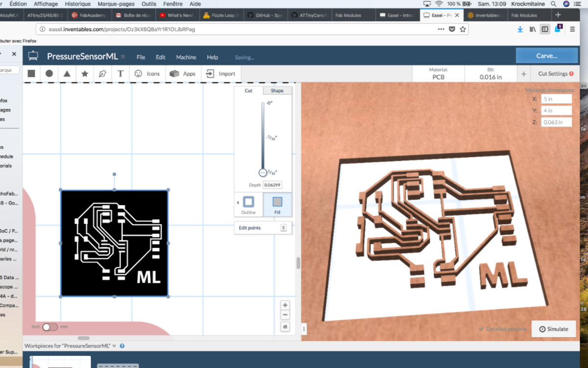Open a new browser tab
The height and width of the screenshot is (368, 588).
click(558, 15)
